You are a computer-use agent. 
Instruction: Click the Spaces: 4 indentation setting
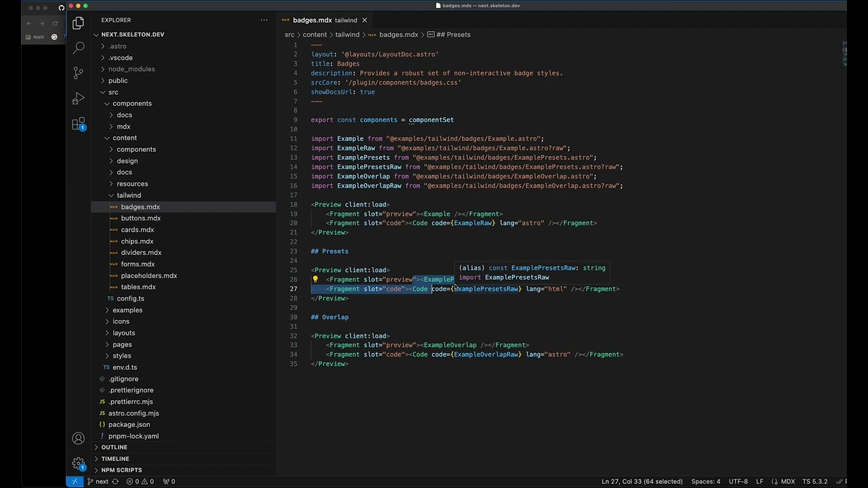[705, 482]
